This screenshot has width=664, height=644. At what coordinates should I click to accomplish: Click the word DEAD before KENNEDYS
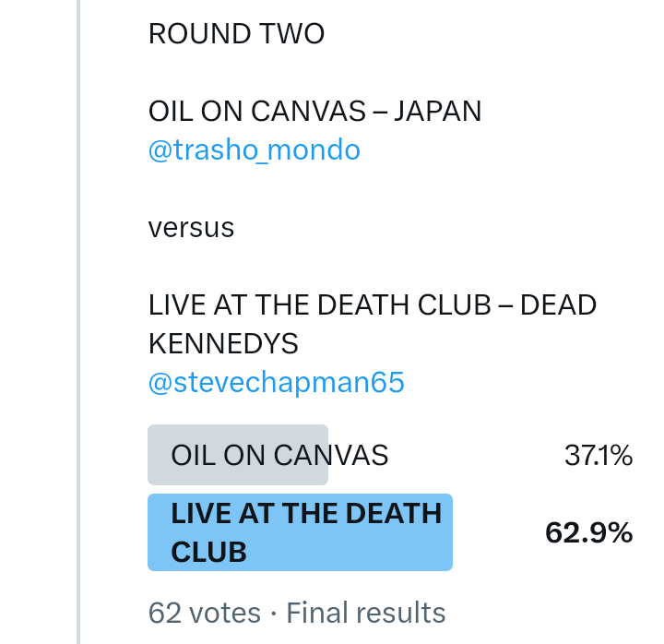(x=559, y=305)
